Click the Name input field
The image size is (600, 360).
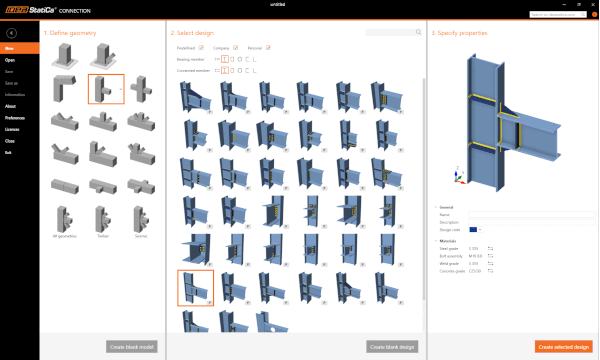532,215
